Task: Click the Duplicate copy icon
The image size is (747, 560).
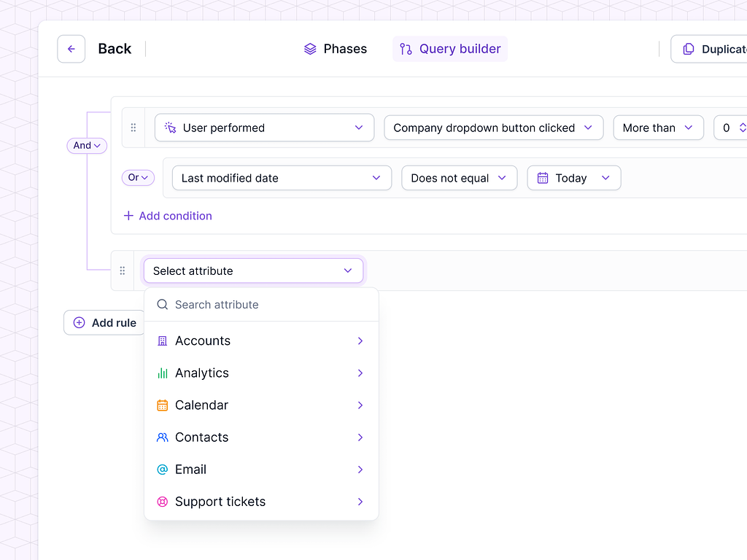Action: click(689, 49)
